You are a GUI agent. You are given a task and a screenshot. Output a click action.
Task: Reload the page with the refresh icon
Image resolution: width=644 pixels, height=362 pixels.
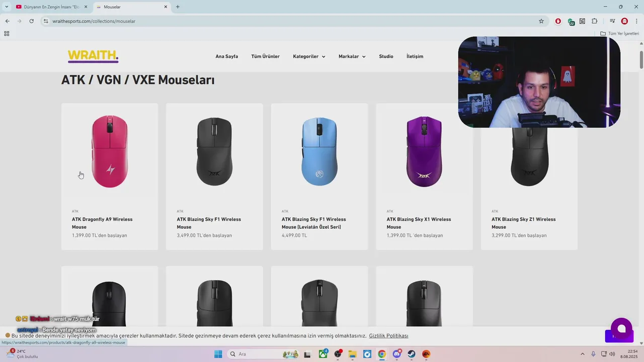click(x=31, y=21)
